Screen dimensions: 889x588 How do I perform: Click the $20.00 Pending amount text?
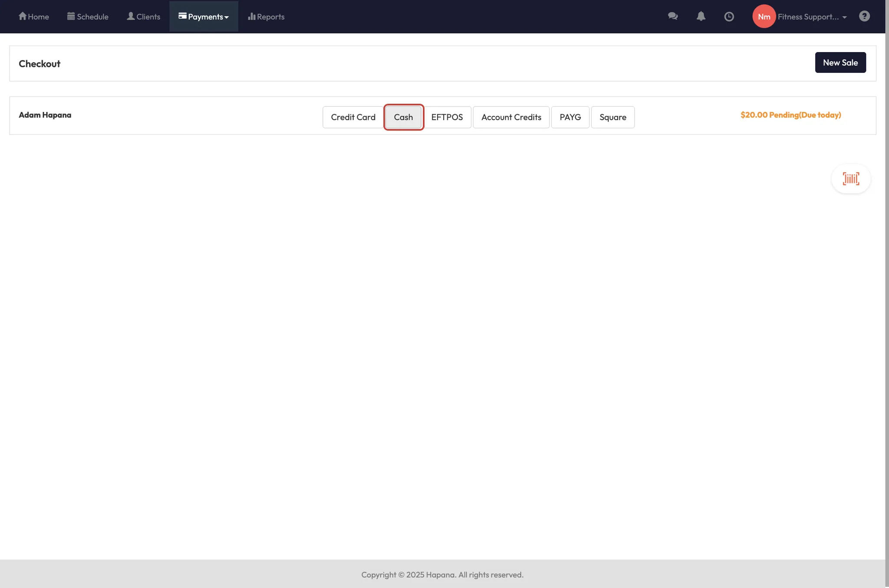(790, 115)
